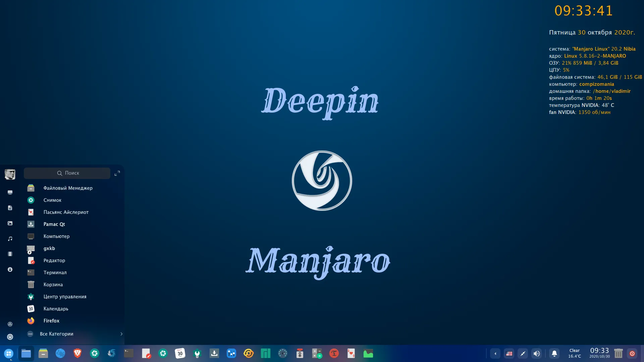
Task: Open Корзина from the launcher list
Action: pyautogui.click(x=73, y=285)
